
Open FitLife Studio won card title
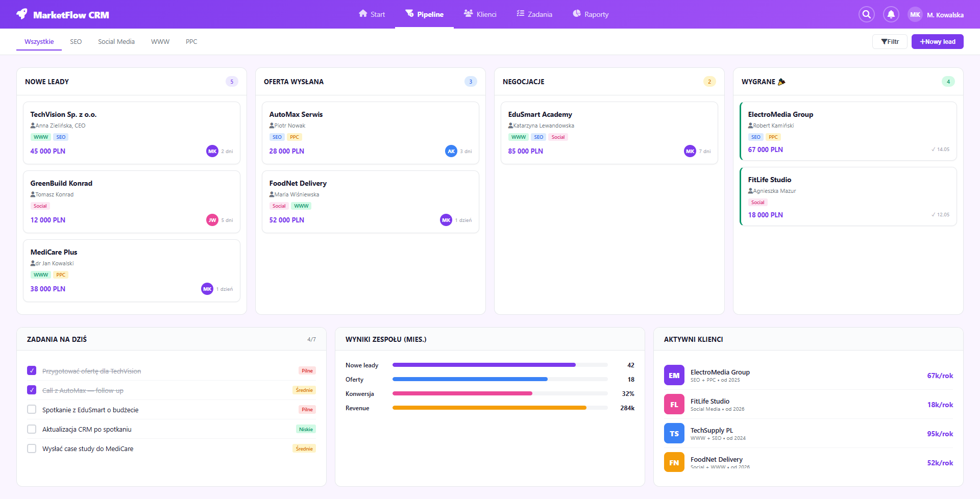770,180
